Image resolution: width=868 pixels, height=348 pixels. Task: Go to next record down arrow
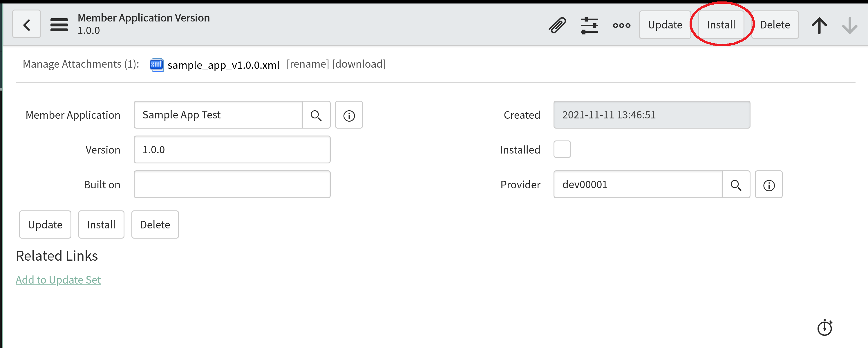click(x=849, y=25)
